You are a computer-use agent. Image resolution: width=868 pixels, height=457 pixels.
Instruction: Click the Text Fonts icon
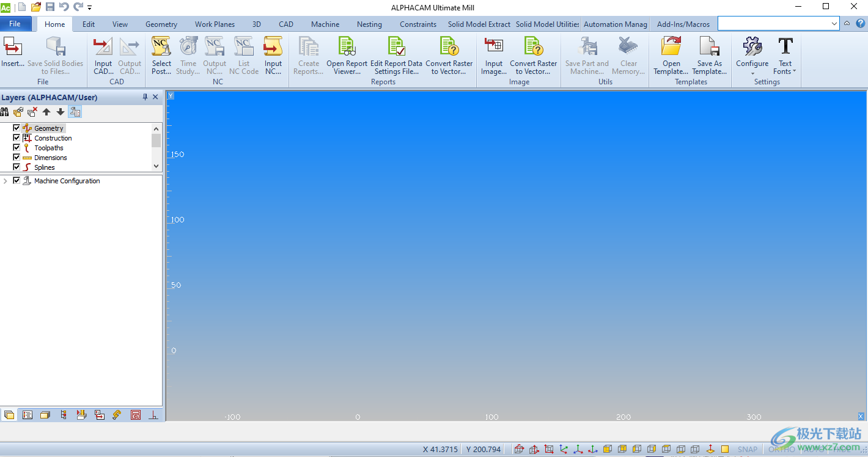(785, 48)
